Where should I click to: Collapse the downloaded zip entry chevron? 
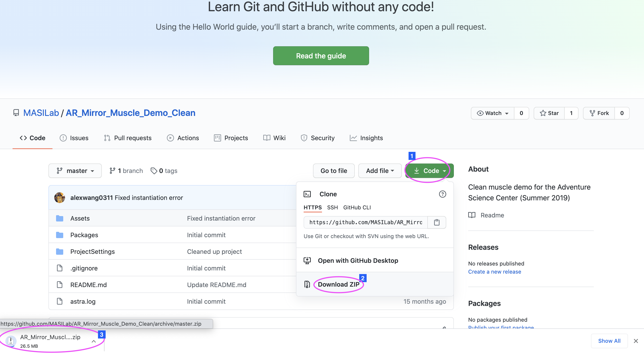pos(94,341)
